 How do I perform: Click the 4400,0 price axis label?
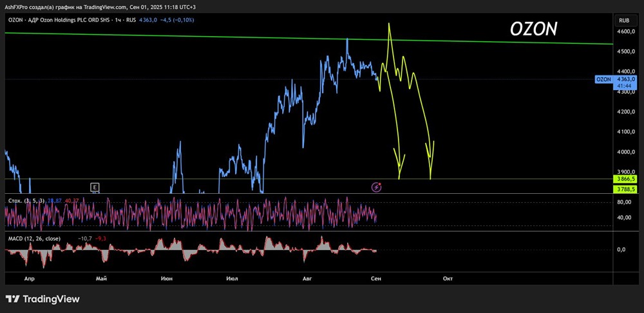pyautogui.click(x=626, y=71)
